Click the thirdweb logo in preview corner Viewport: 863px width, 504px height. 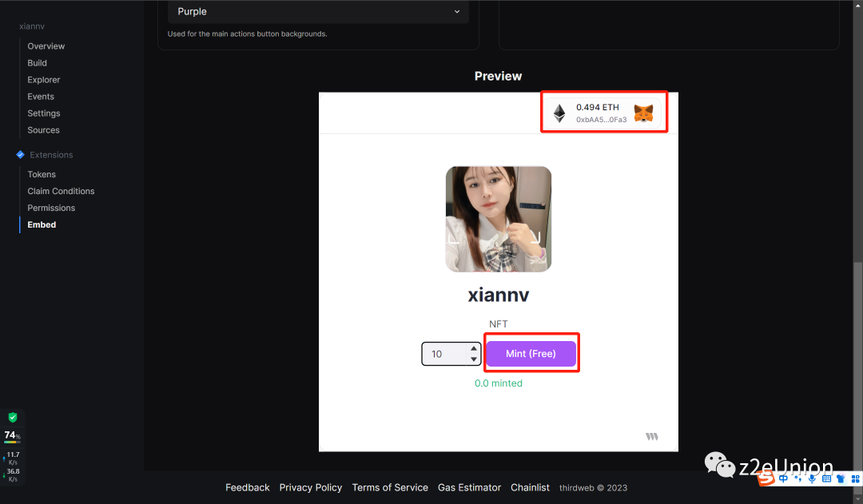coord(652,437)
